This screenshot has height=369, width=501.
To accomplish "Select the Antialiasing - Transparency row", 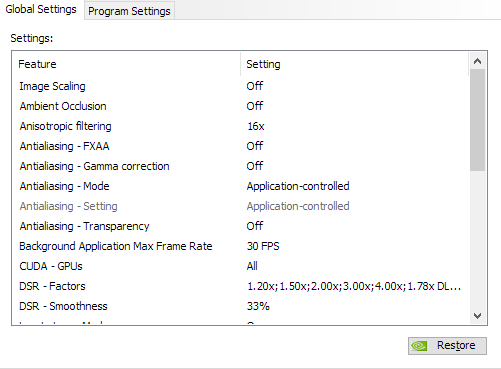I will coord(241,226).
